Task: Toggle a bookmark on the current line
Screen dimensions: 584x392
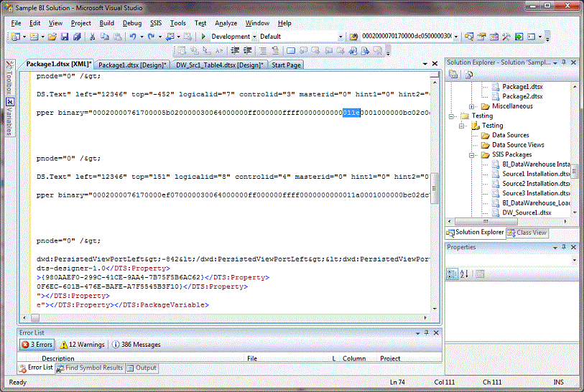Action: pos(291,50)
